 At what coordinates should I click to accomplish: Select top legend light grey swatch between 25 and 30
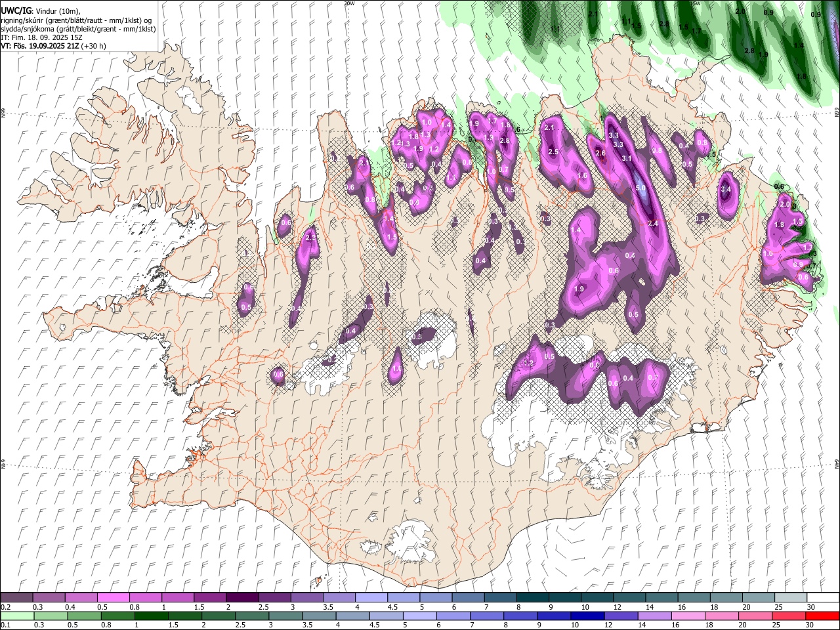pos(790,598)
